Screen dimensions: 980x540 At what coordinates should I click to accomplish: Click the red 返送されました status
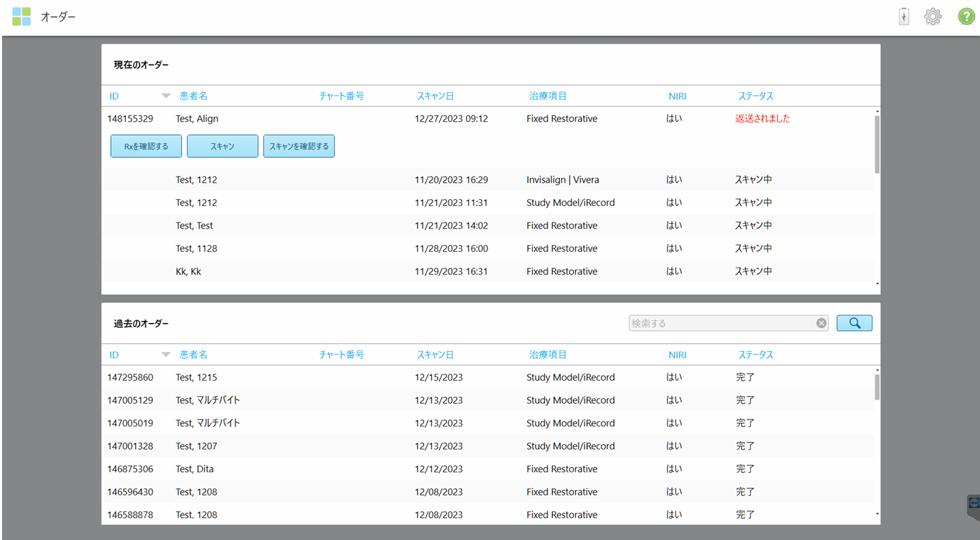point(762,118)
